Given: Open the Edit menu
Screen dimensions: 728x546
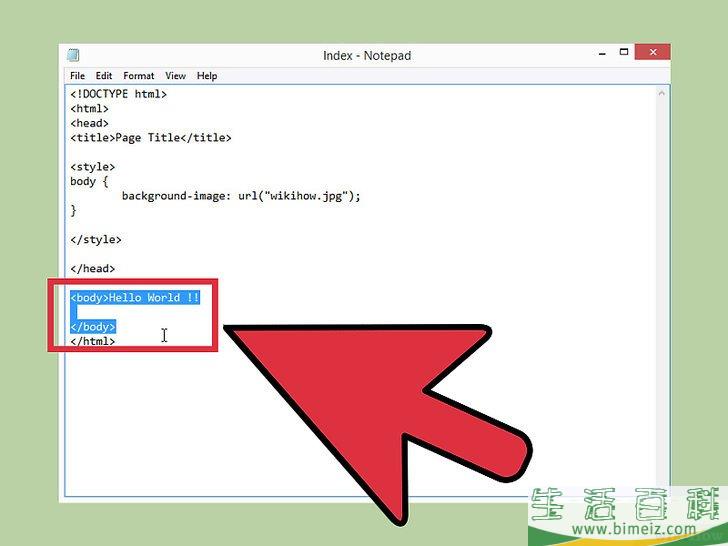Looking at the screenshot, I should 104,76.
